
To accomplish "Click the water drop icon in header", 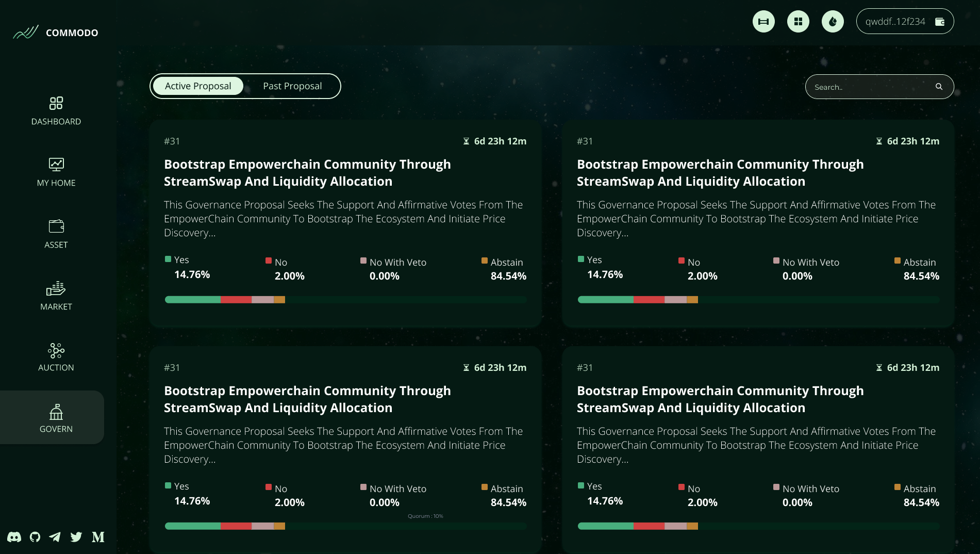I will click(833, 22).
